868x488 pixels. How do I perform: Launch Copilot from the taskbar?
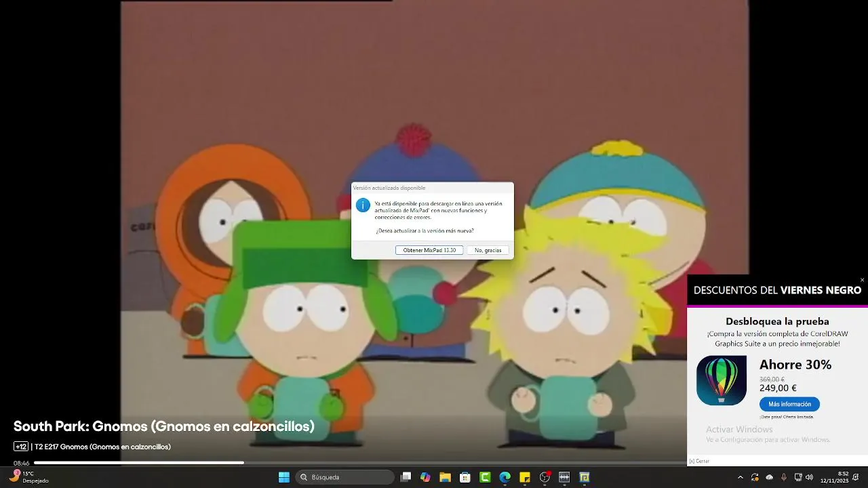[x=425, y=477]
